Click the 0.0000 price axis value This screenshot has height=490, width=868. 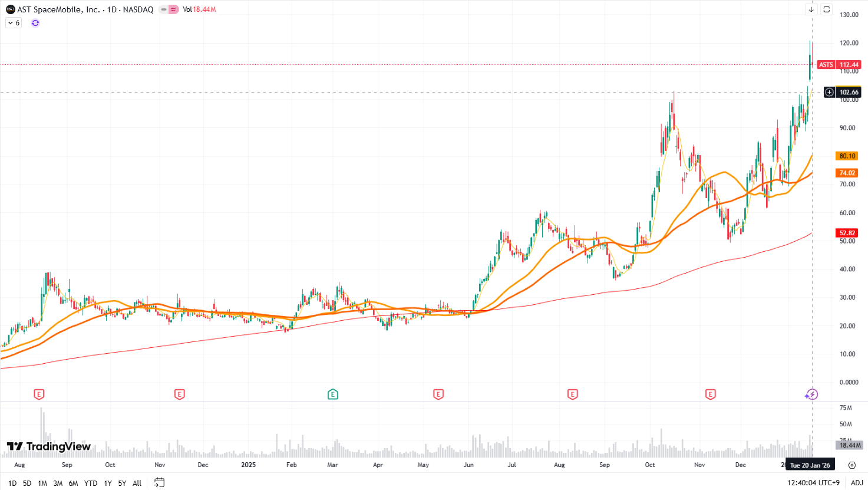pyautogui.click(x=849, y=383)
